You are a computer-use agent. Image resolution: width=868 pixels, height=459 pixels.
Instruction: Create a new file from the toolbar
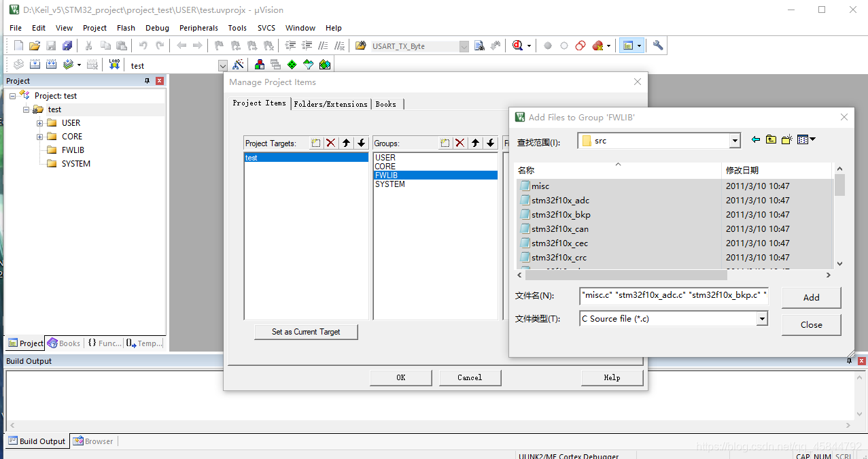[18, 46]
